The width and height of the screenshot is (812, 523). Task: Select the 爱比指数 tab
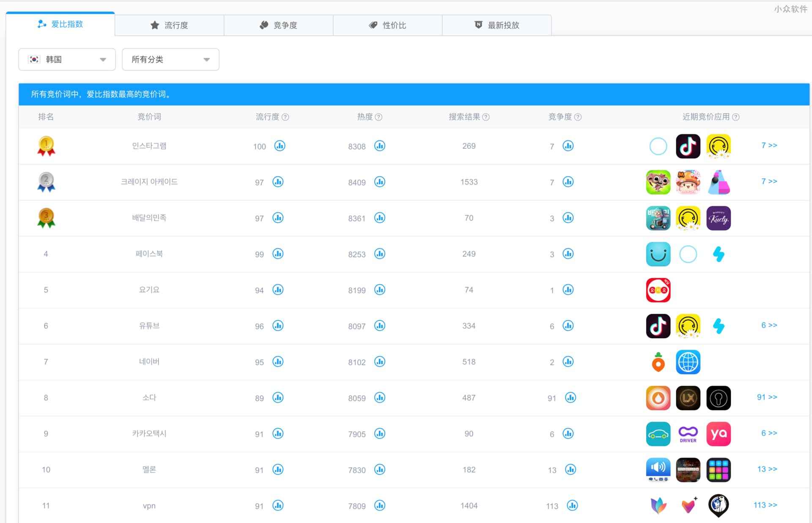(60, 24)
